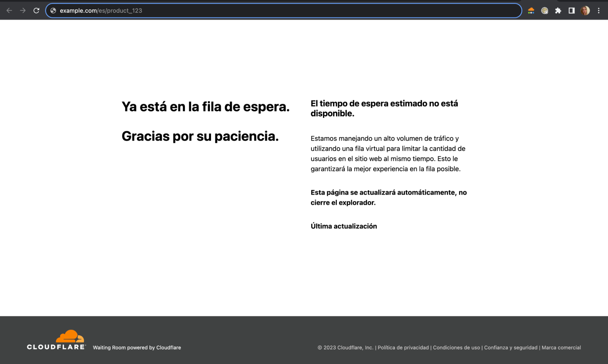Click 'El tiempo de espera estimado no está disponible.'
Screen dimensions: 608x364
tap(384, 108)
